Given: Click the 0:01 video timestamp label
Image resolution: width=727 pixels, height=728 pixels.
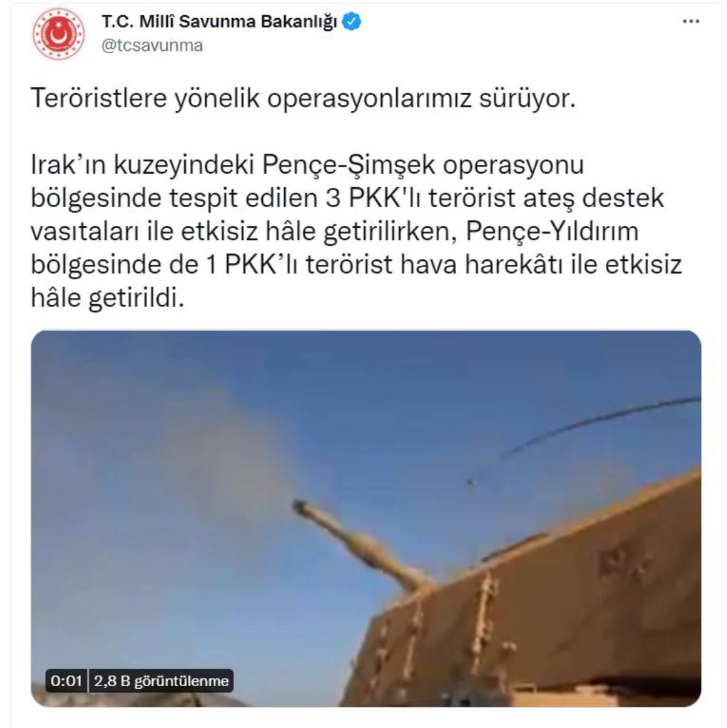Looking at the screenshot, I should point(66,681).
